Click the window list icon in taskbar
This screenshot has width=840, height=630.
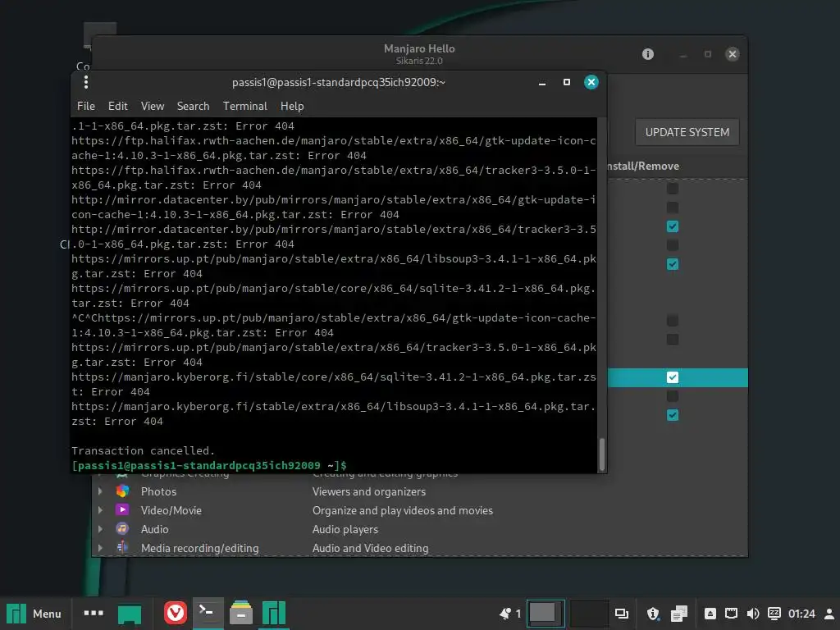point(622,614)
